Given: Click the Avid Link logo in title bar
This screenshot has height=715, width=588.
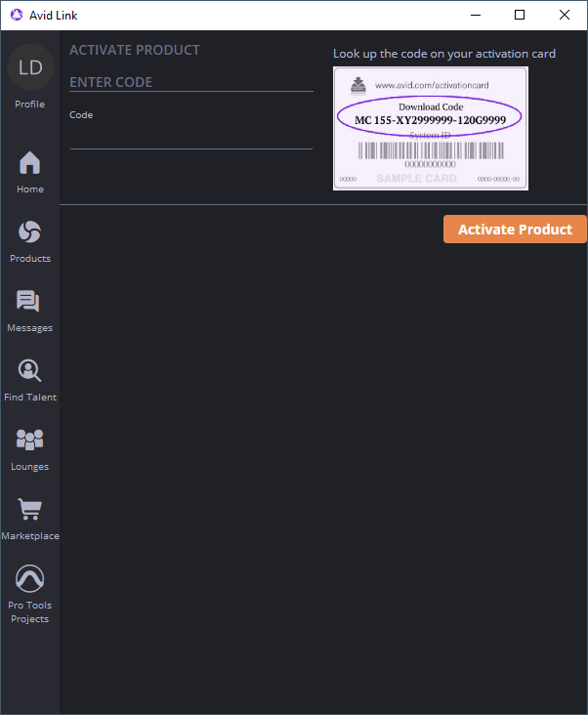Looking at the screenshot, I should point(17,15).
